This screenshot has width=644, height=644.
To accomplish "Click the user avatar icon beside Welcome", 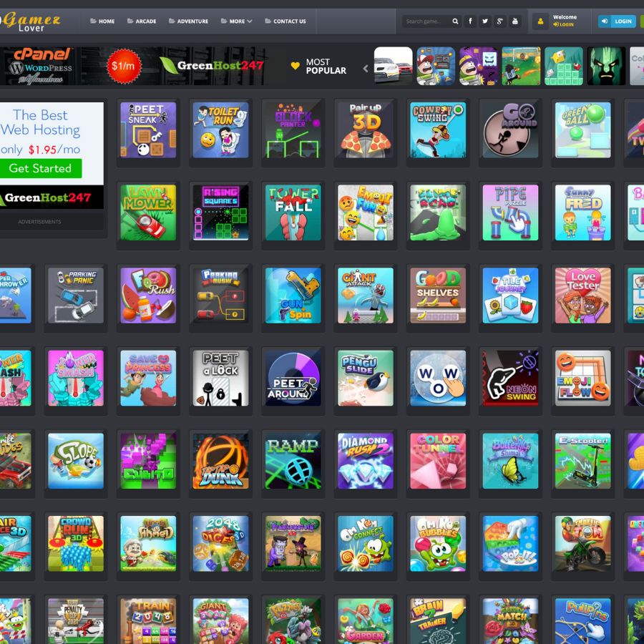I will tap(540, 21).
